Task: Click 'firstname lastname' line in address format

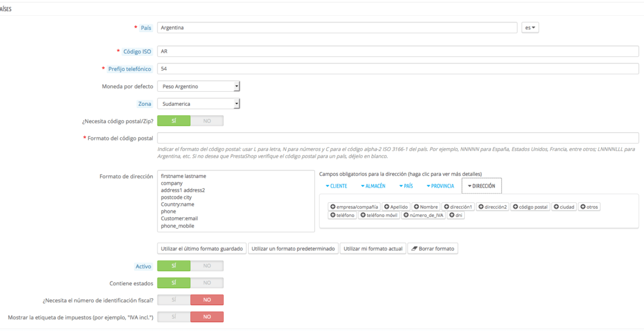Action: point(184,176)
